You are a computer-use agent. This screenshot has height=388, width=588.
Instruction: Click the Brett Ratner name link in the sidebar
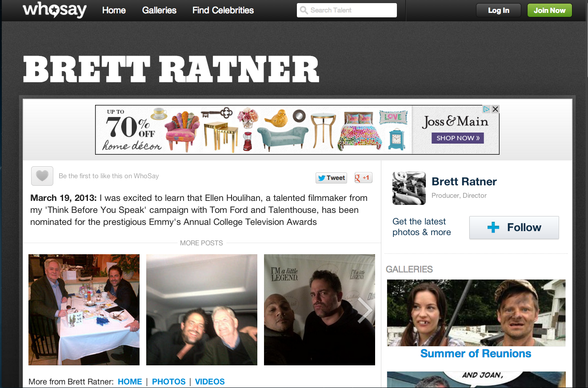(x=464, y=181)
